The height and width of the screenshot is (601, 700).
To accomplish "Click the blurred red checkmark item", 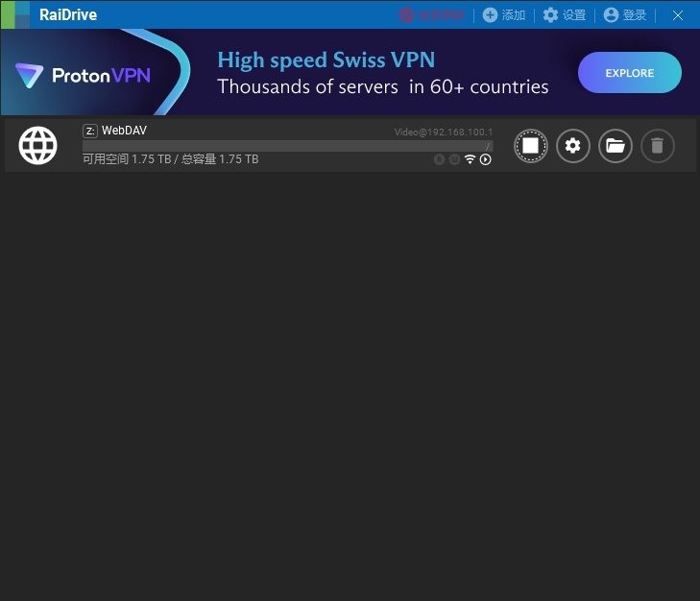I will (x=432, y=15).
